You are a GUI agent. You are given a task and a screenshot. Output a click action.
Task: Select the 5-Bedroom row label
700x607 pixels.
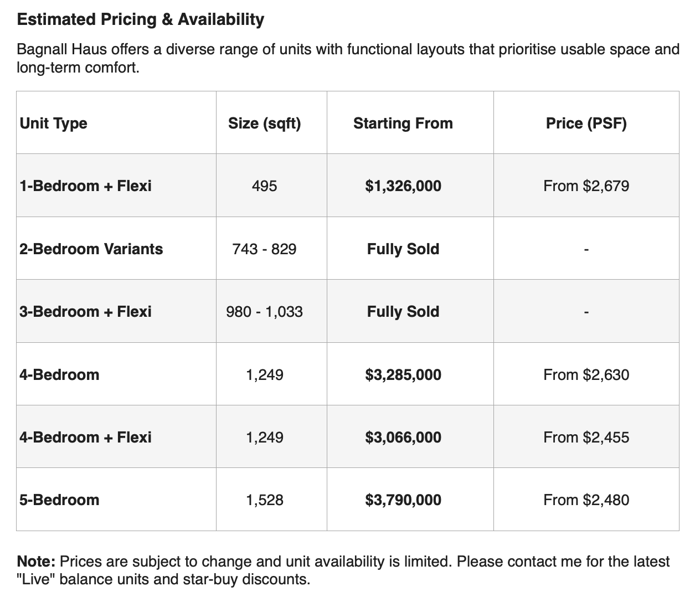click(59, 500)
